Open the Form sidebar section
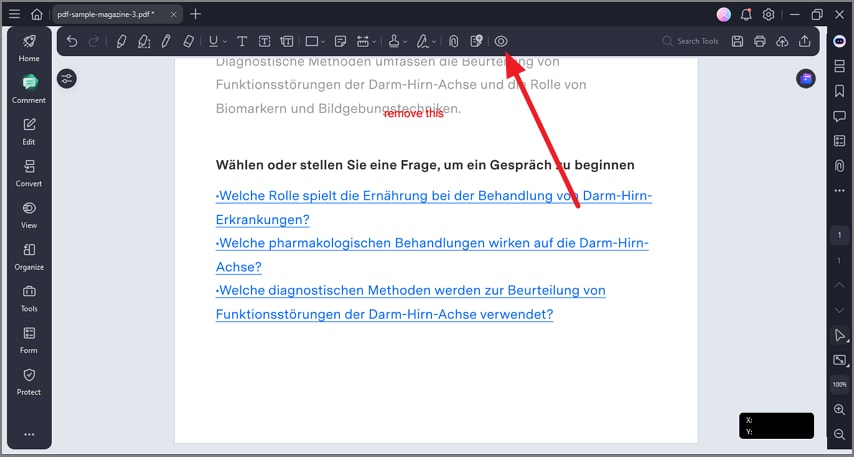 coord(29,340)
